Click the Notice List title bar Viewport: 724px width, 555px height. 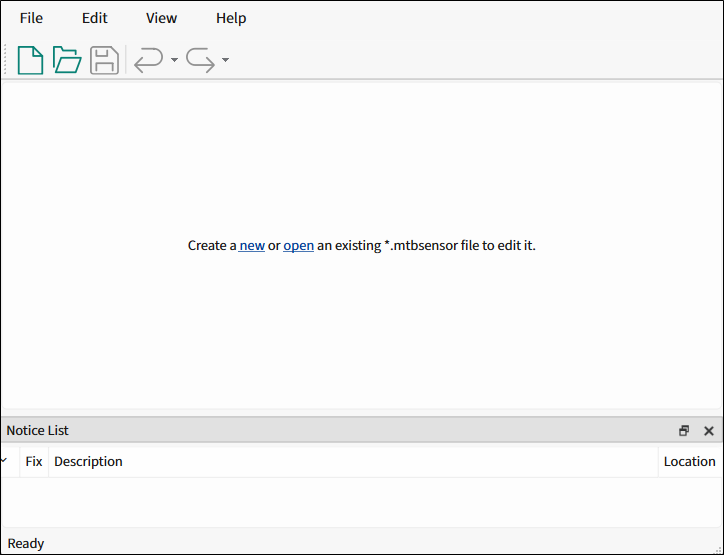click(300, 431)
